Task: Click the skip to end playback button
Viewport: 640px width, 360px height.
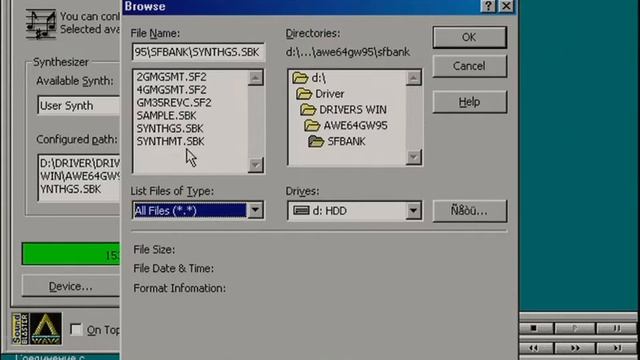Action: coord(616,348)
